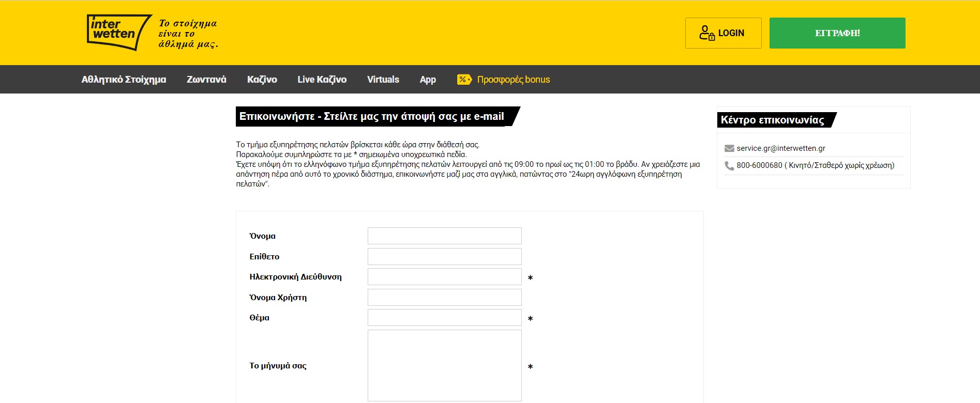Select Live Καζίνο in navigation

322,80
